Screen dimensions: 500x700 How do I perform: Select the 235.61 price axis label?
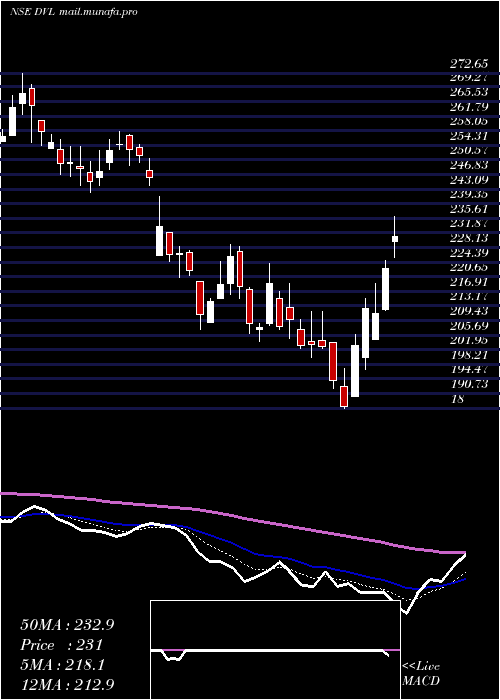469,209
